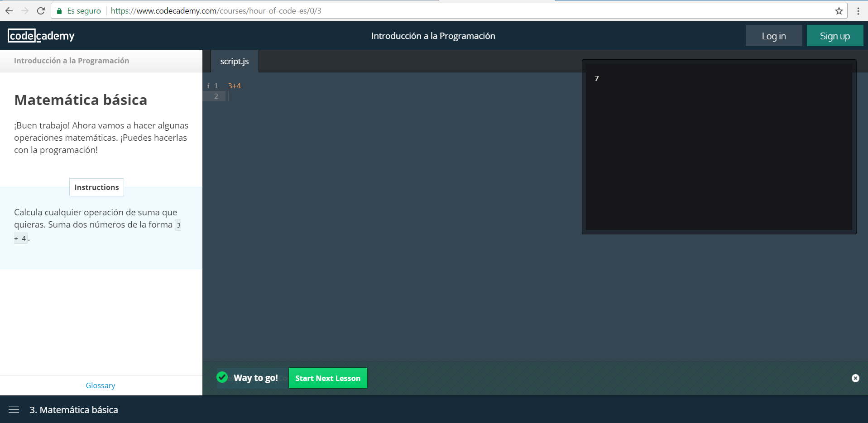Open the hamburger lesson menu icon
The height and width of the screenshot is (423, 868).
coord(14,410)
